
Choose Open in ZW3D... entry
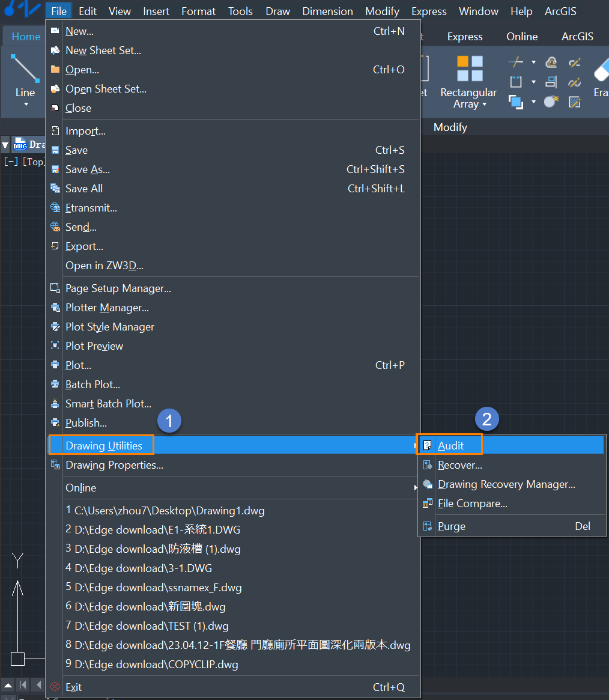coord(234,265)
